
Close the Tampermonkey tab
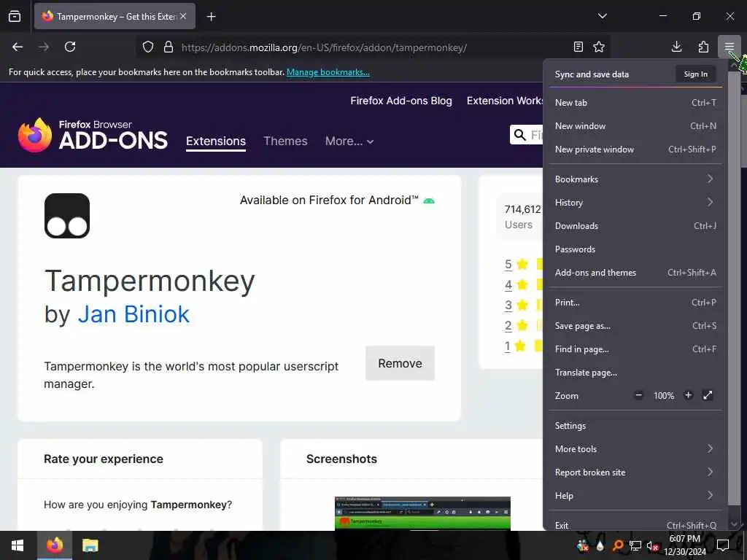(x=183, y=16)
